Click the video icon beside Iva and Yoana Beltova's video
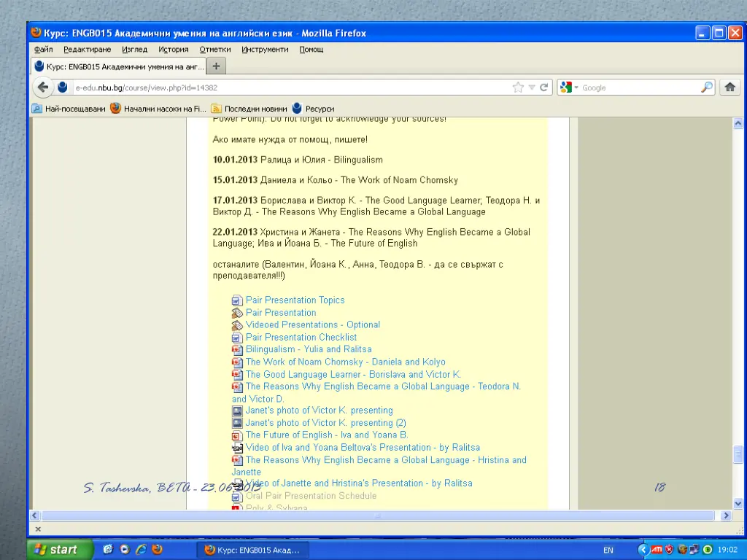Viewport: 747px width, 560px height. coord(237,448)
